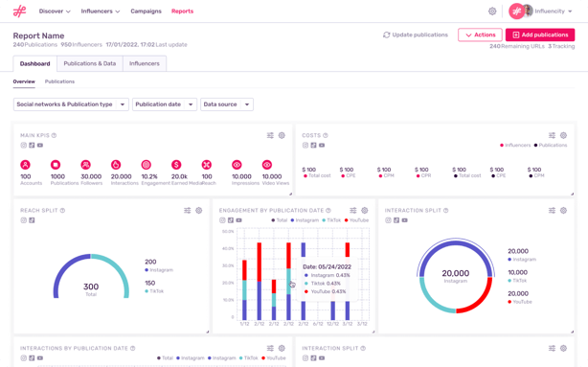Select the Publications sub-tab
This screenshot has width=588, height=367.
pyautogui.click(x=59, y=81)
